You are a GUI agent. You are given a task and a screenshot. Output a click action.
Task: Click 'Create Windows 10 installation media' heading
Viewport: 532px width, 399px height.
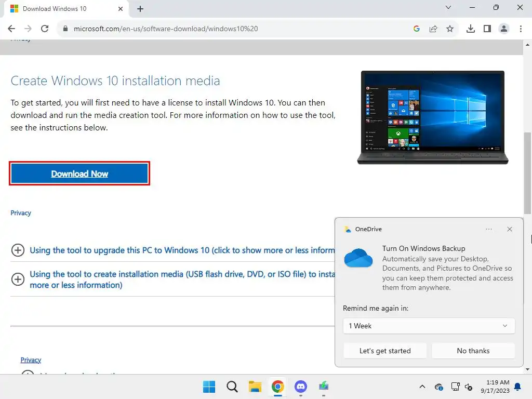115,81
